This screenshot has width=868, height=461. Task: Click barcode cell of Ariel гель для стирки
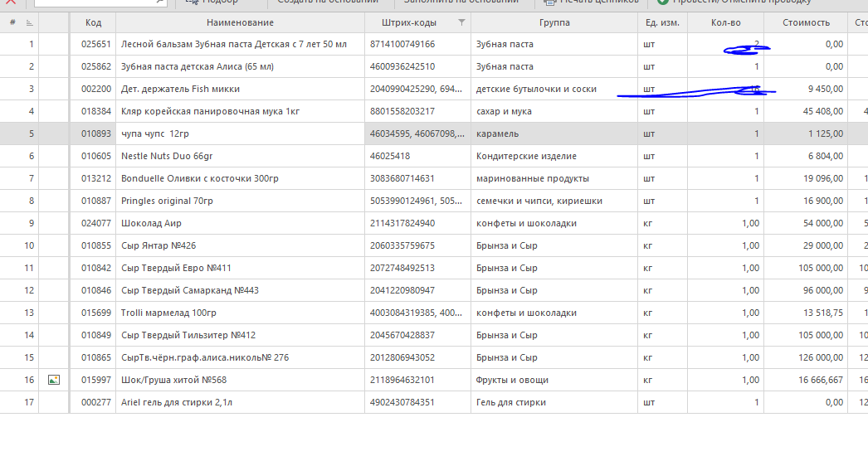coord(417,402)
